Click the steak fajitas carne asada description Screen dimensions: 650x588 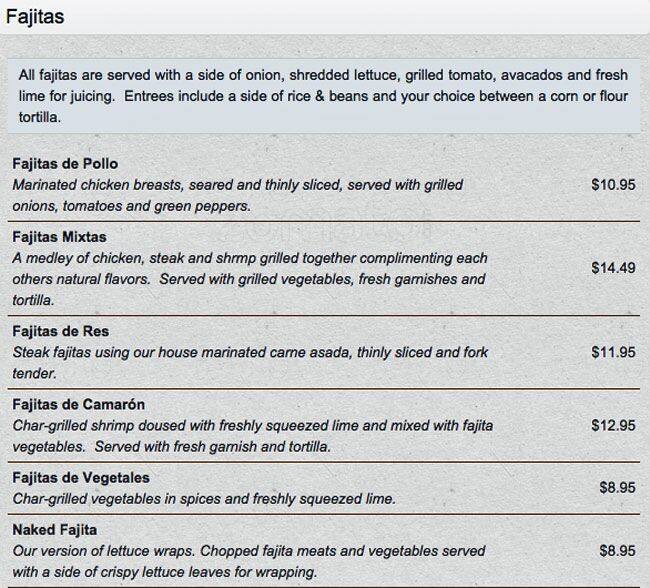[x=238, y=362]
